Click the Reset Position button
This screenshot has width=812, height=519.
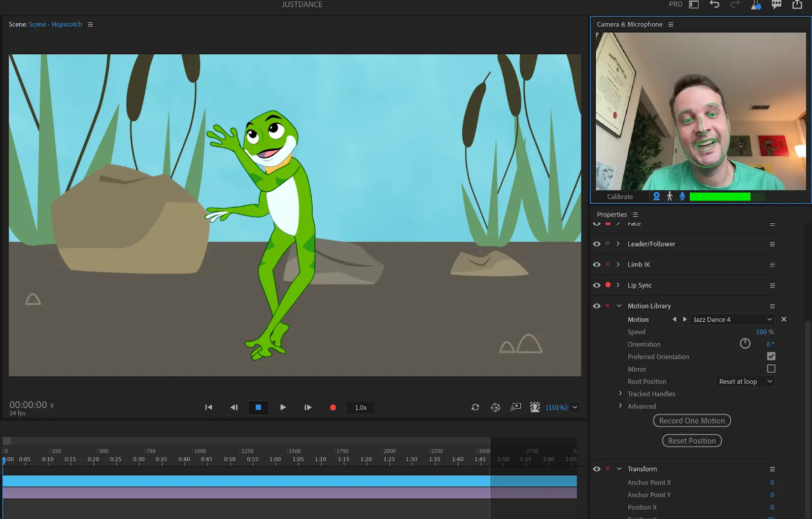pos(691,440)
